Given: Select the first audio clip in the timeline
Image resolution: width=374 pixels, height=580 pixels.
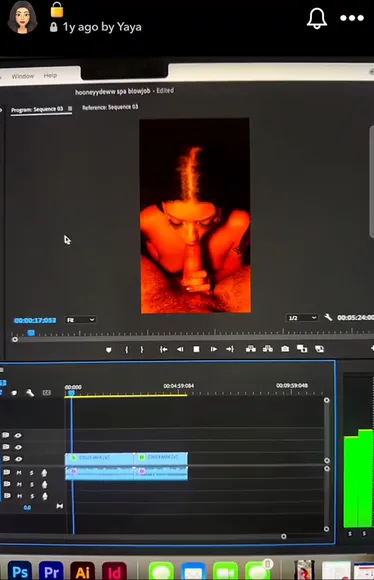Looking at the screenshot, I should click(99, 473).
